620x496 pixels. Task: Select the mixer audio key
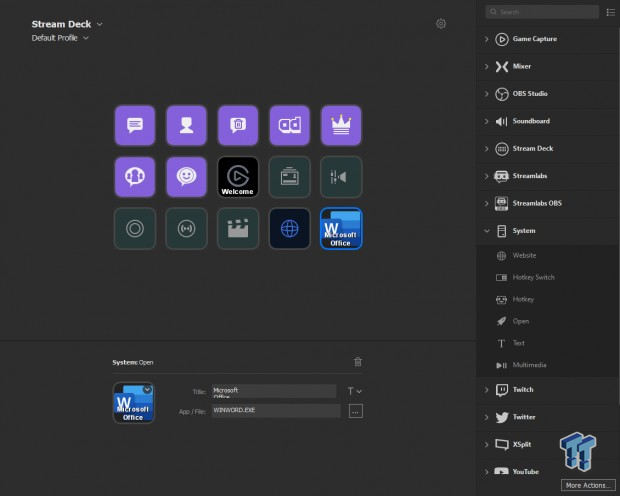[341, 177]
